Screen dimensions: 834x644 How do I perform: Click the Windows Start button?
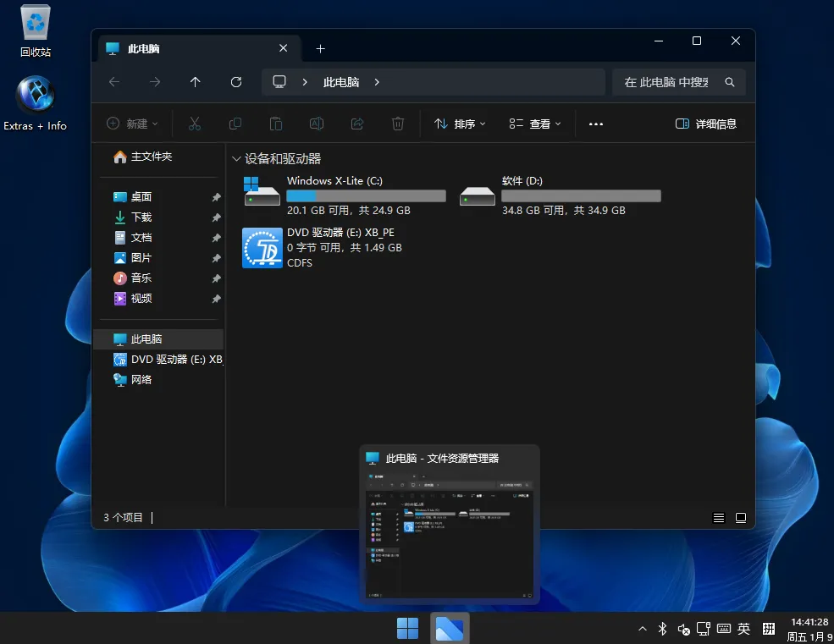point(407,629)
